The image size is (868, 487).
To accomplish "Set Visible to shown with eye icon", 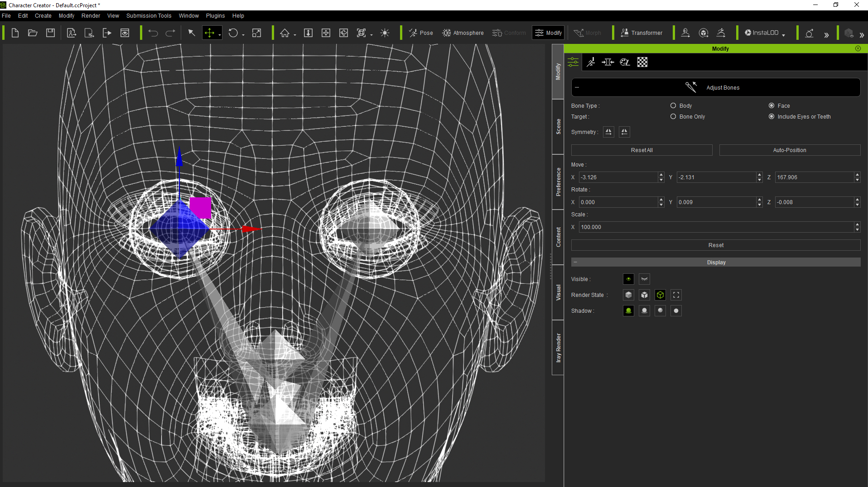I will pyautogui.click(x=628, y=279).
